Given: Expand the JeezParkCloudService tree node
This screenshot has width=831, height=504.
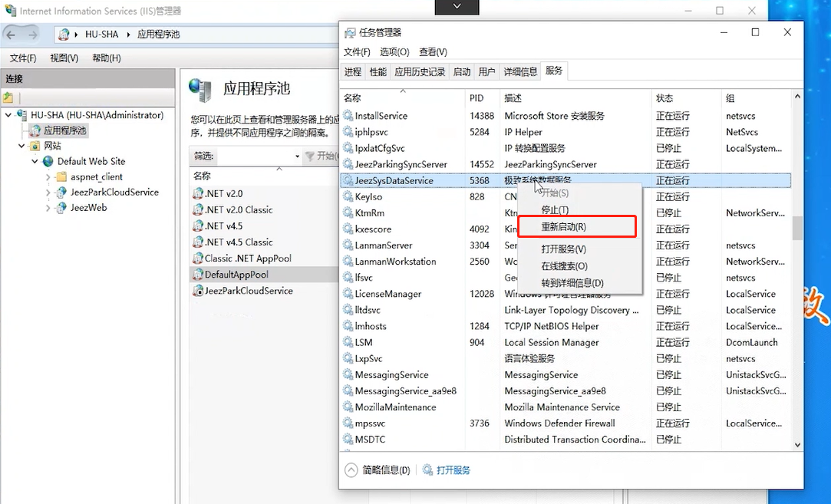Looking at the screenshot, I should tap(48, 193).
